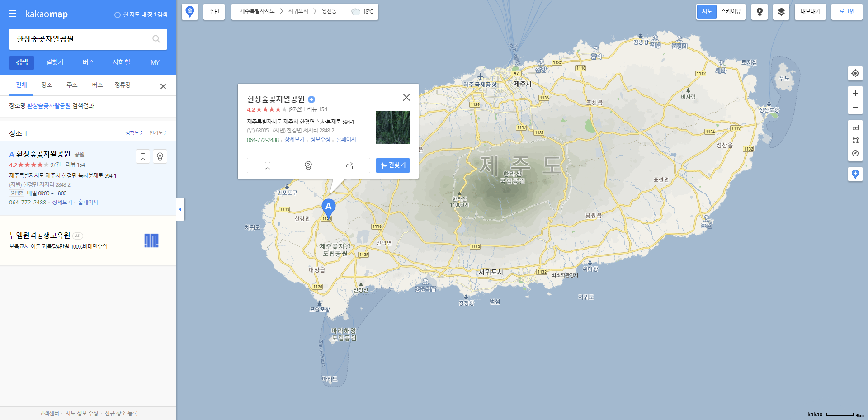Click the blue pin icon on the top toolbar
The height and width of the screenshot is (420, 868).
190,12
